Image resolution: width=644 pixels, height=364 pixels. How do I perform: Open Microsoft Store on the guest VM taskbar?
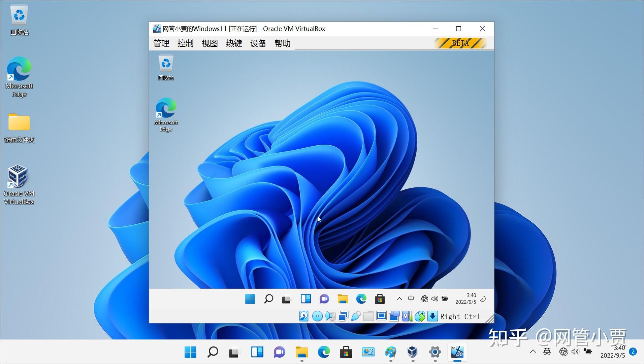click(380, 299)
